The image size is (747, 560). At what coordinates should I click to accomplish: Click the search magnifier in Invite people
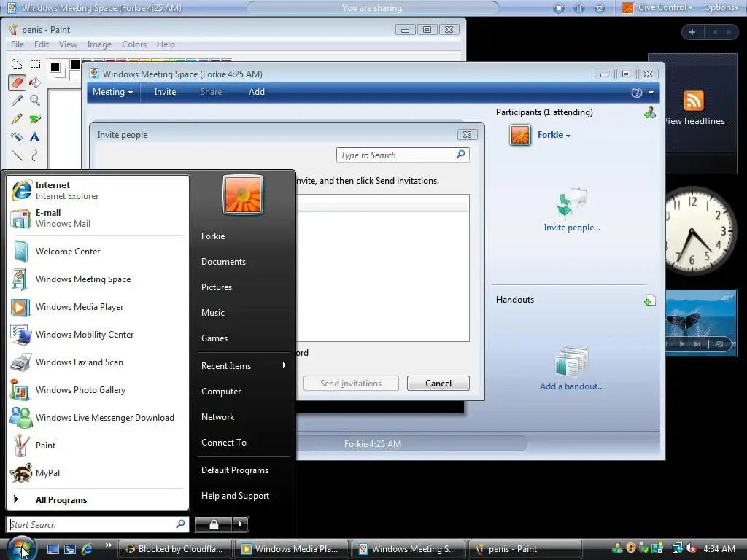point(461,155)
